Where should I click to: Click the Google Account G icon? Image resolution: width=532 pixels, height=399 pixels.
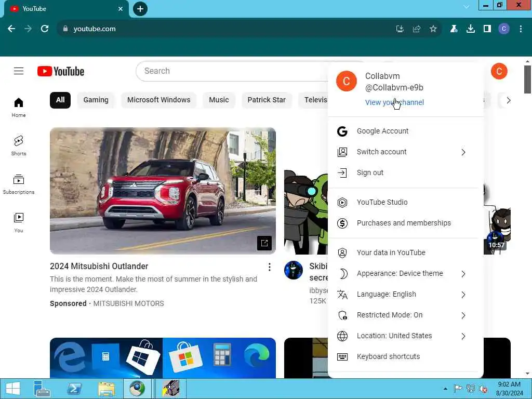pyautogui.click(x=342, y=131)
